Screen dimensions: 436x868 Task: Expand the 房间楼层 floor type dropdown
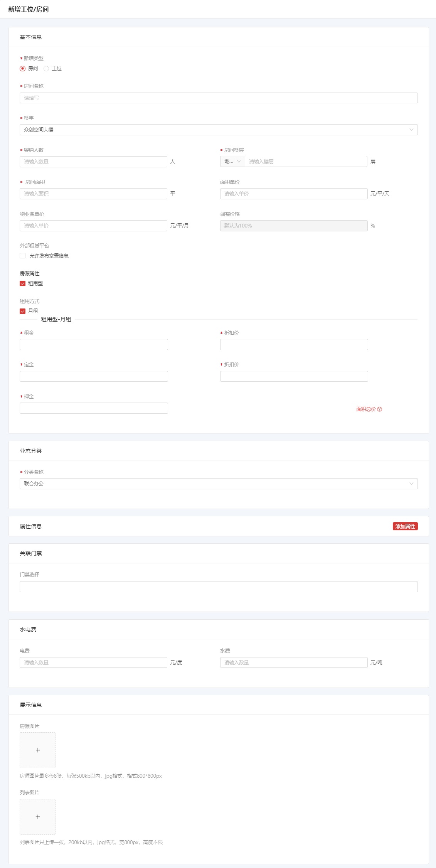(232, 162)
